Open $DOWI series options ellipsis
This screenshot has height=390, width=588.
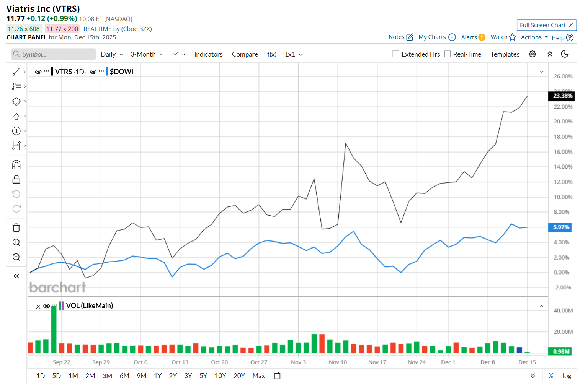pos(101,71)
